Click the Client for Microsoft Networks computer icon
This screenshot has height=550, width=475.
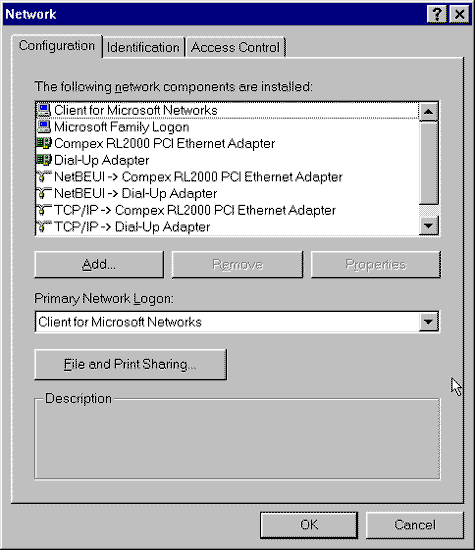(x=44, y=110)
